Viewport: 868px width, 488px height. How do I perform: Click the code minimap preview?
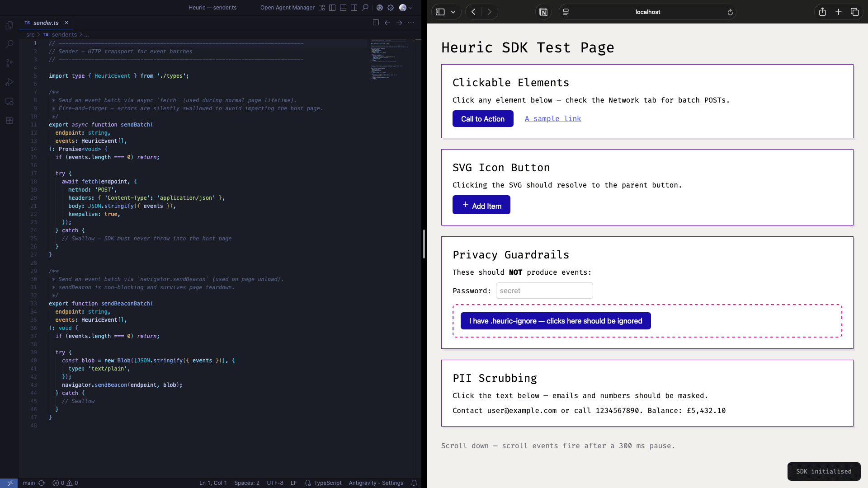pos(389,61)
